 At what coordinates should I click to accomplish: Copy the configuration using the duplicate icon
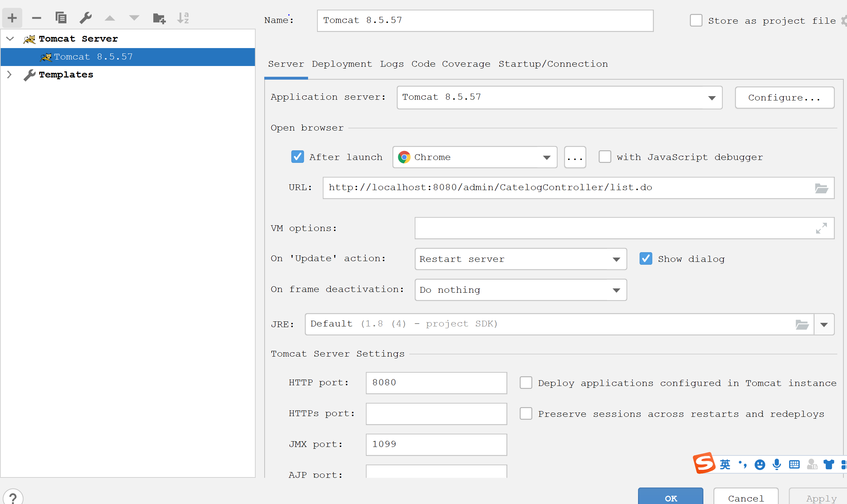tap(61, 18)
